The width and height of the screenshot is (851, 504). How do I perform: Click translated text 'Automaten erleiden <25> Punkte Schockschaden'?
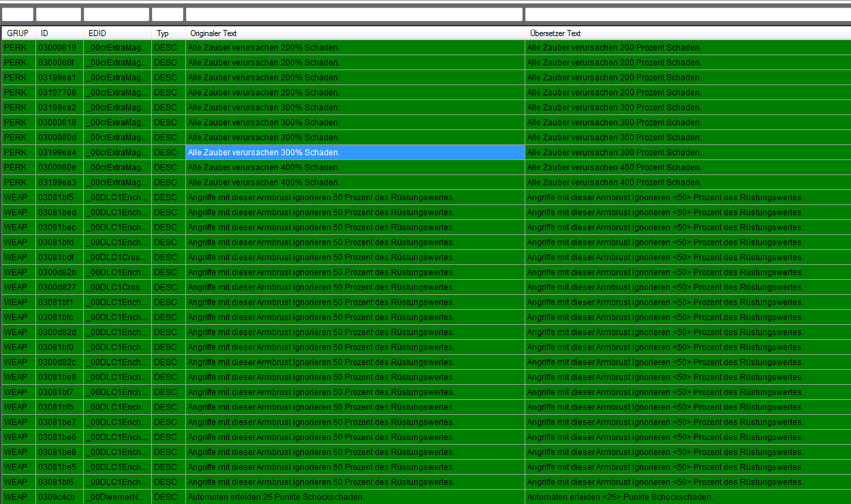619,497
